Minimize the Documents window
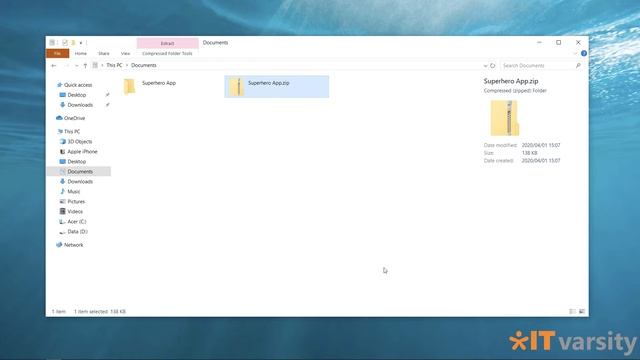Viewport: 640px width, 360px height. tap(539, 42)
